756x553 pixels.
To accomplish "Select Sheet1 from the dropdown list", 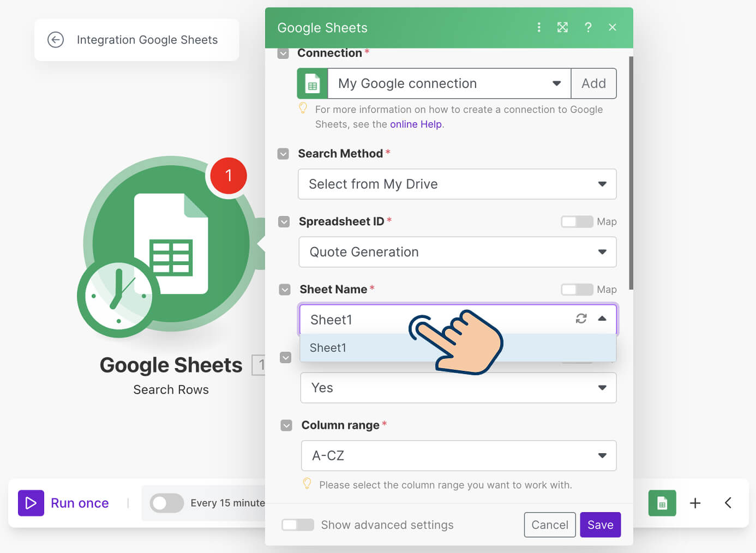I will tap(328, 348).
